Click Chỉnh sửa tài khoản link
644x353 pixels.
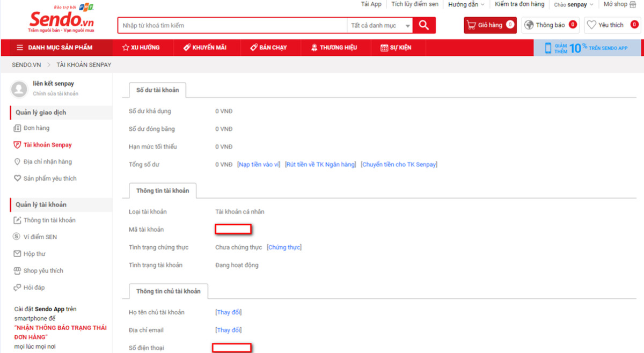click(x=56, y=94)
